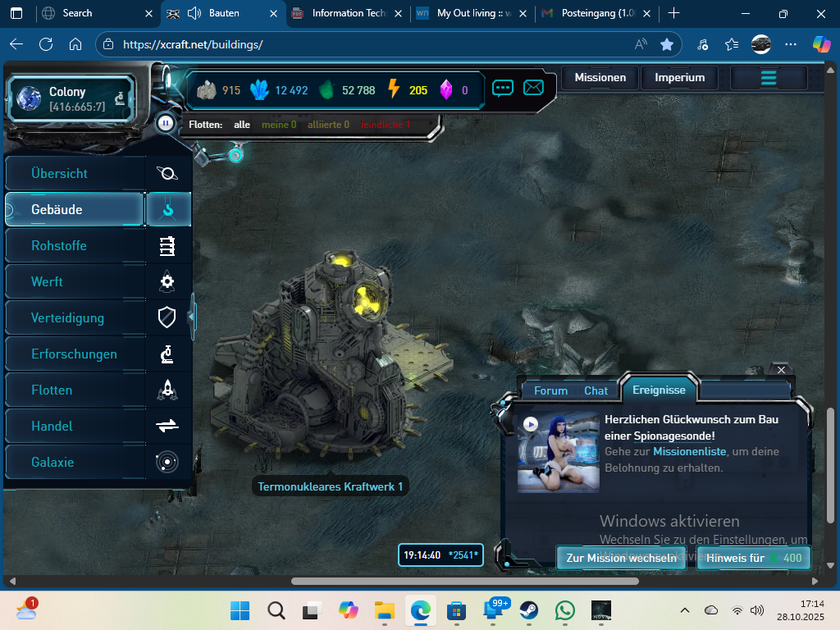Click the Übersicht planet icon
Screen dimensions: 840x630
[167, 174]
